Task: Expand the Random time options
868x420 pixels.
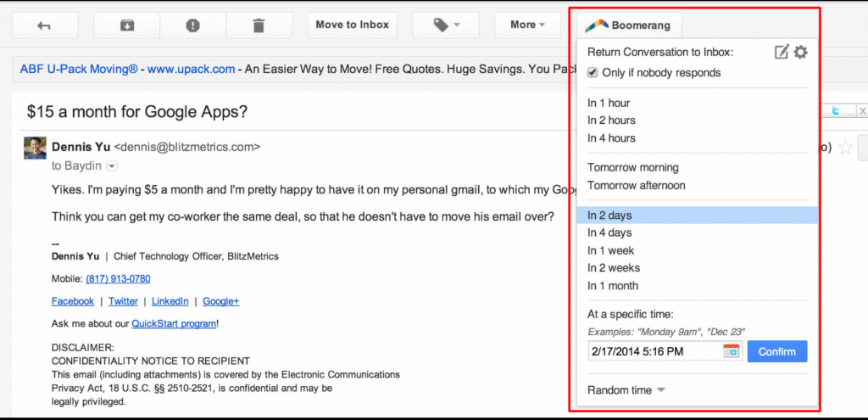Action: (x=626, y=390)
